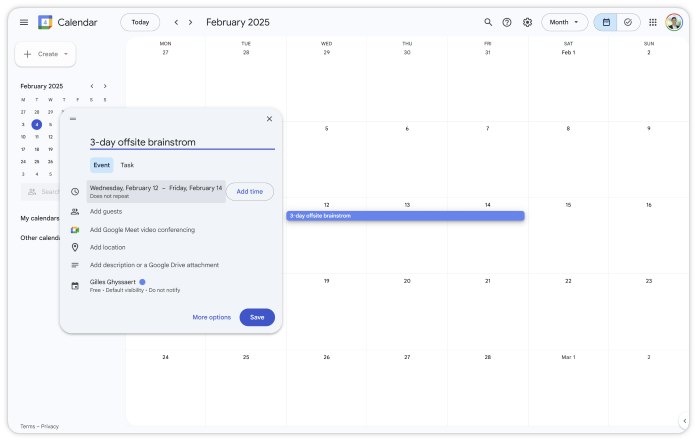Click the location pin icon

(x=75, y=247)
